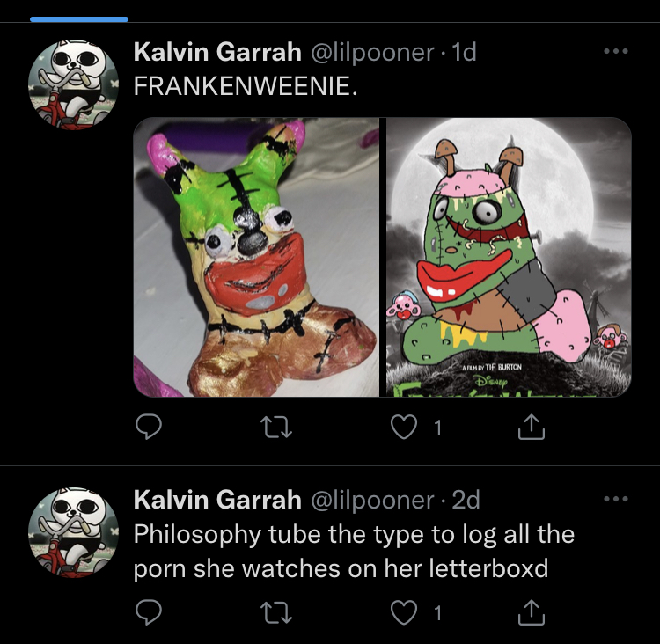Screen dimensions: 660x644
Task: Reply to the Philosophy tube tweet
Action: coord(148,612)
